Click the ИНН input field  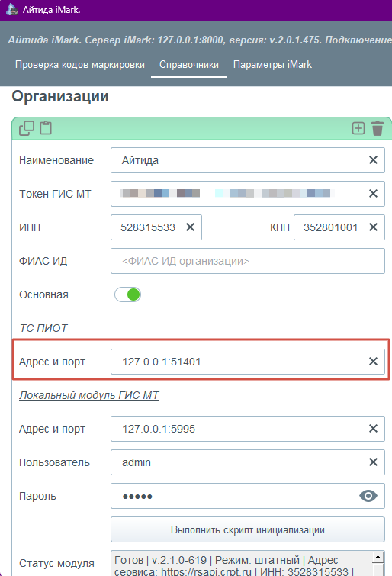(156, 227)
